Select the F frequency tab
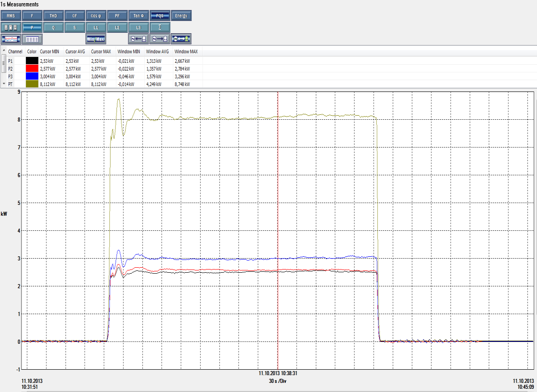537x392 pixels. tap(32, 16)
